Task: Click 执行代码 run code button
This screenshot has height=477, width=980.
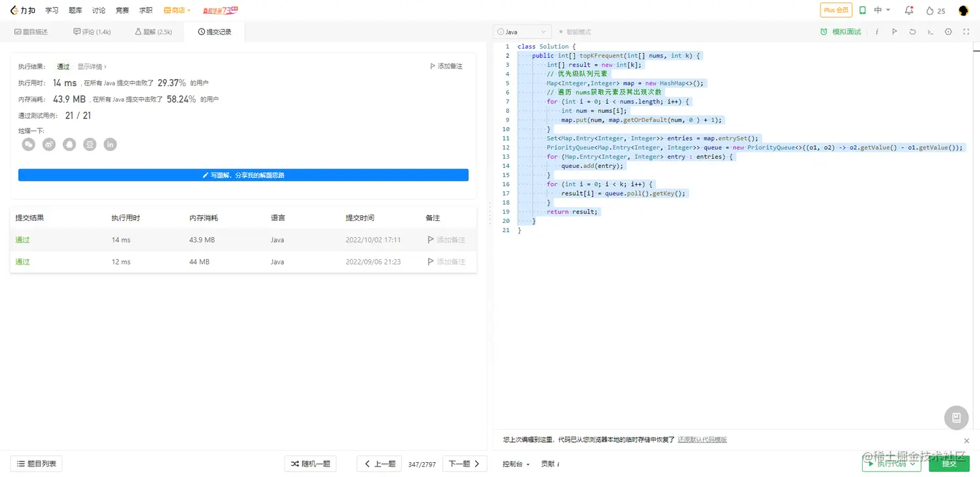Action: click(892, 463)
